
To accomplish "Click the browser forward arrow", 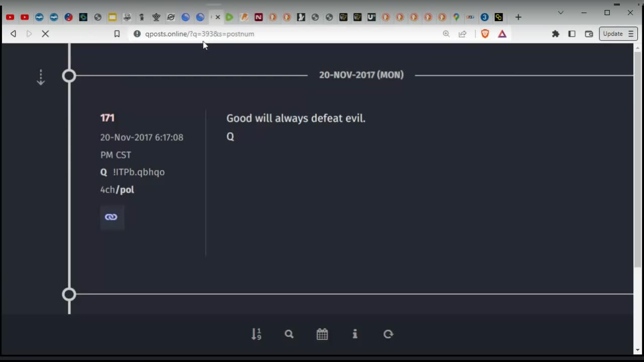I will [29, 34].
